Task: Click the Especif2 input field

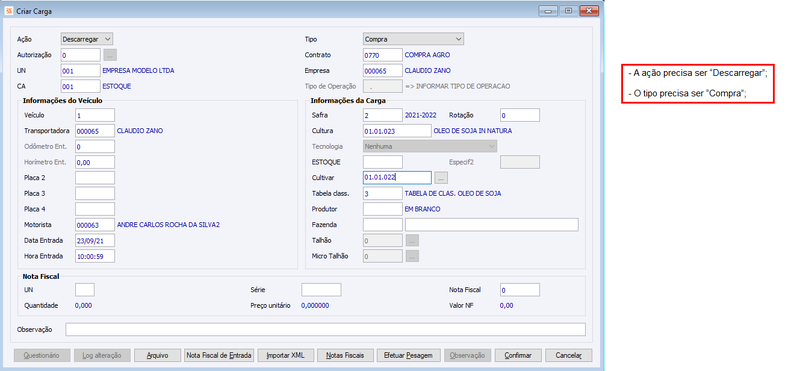Action: point(520,162)
